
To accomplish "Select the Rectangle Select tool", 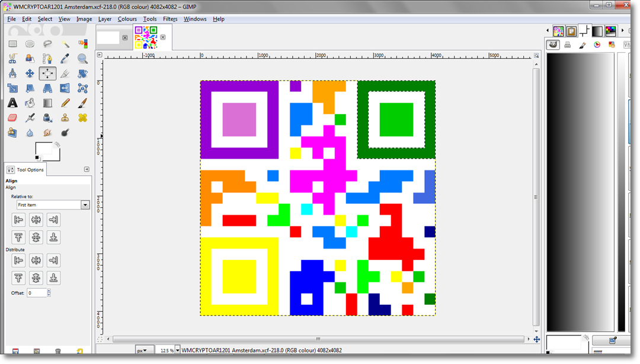I will coord(12,44).
